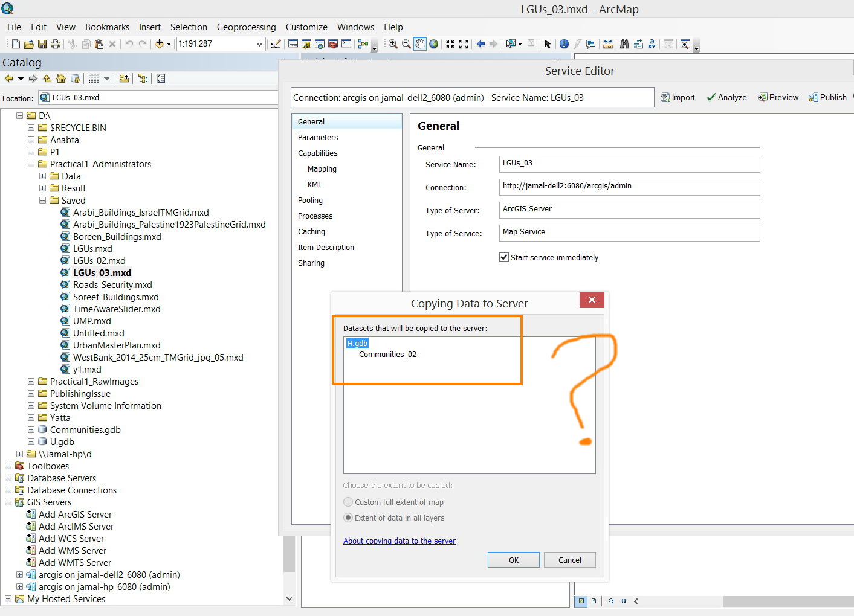Open the Catalog view type dropdown arrow
The height and width of the screenshot is (616, 854).
tap(106, 79)
